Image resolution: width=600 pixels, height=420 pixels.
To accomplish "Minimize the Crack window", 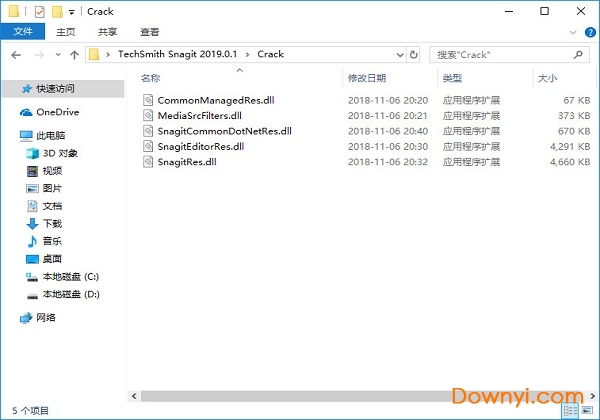I will click(x=509, y=11).
